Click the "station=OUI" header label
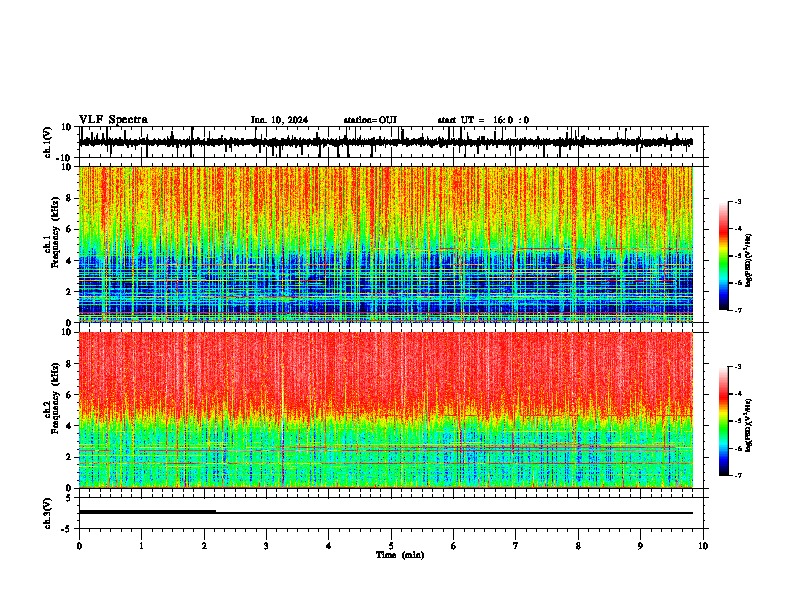The width and height of the screenshot is (792, 612). tap(370, 120)
